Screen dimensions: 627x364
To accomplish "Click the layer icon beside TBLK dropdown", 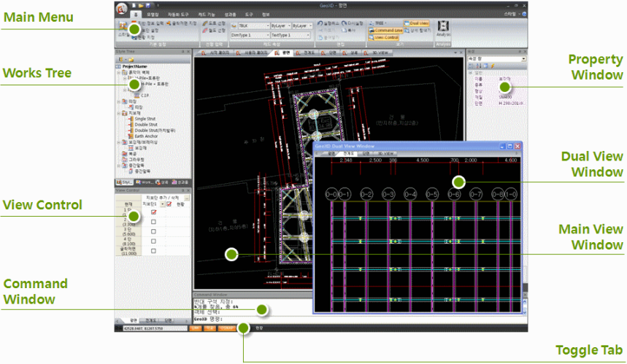I will point(234,26).
